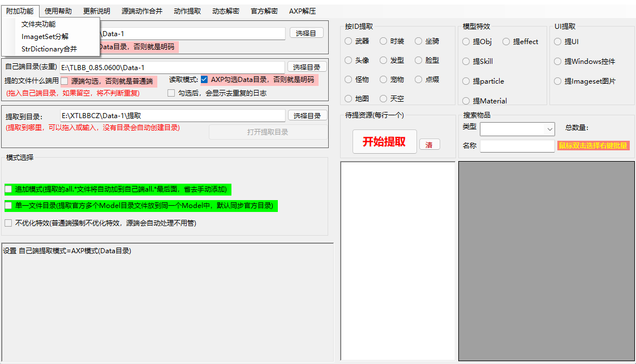Select 提Imageset图片 radio option
The width and height of the screenshot is (636, 364).
[558, 81]
